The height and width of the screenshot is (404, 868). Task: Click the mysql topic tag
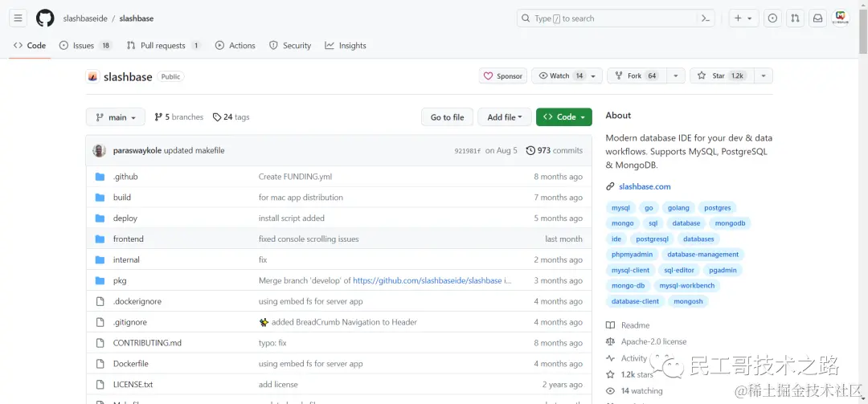click(x=620, y=208)
